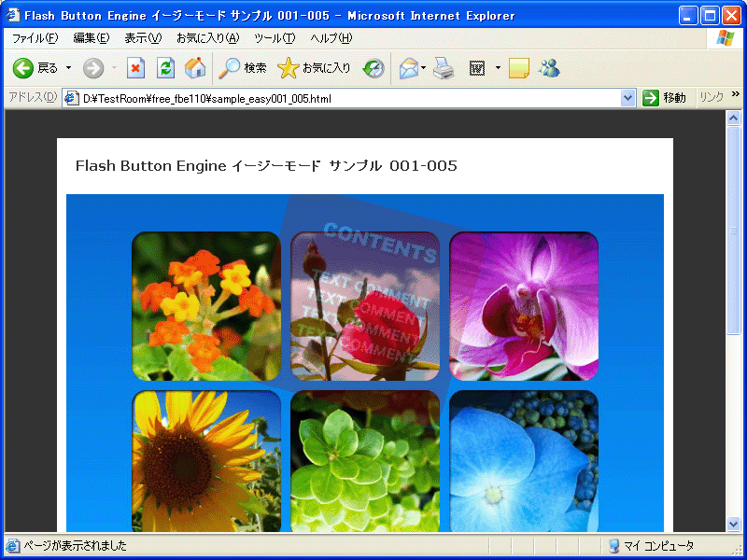Open the yellow Discuss note icon
The image size is (747, 560).
(518, 68)
